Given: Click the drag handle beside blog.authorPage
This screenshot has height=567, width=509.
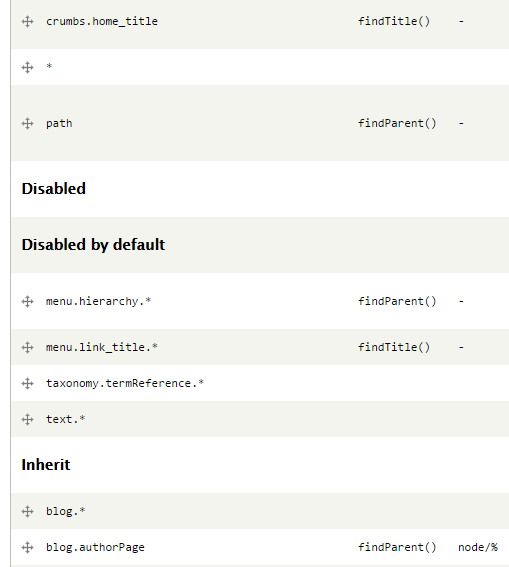Looking at the screenshot, I should pyautogui.click(x=27, y=547).
